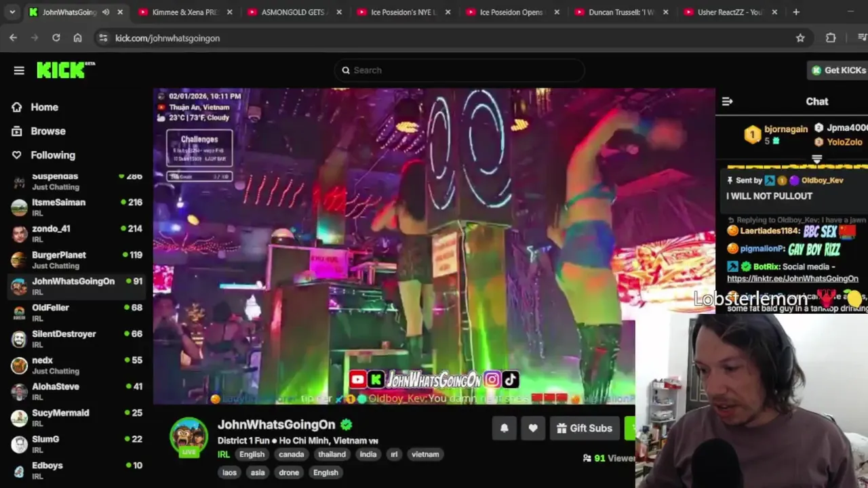The image size is (868, 488).
Task: Click pigmallonP username in chat
Action: 762,249
